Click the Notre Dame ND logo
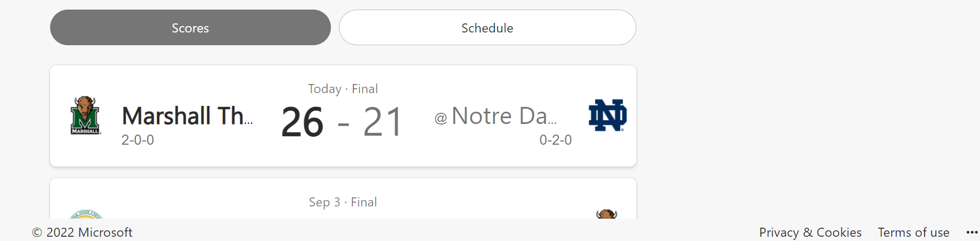The width and height of the screenshot is (980, 241). [607, 115]
